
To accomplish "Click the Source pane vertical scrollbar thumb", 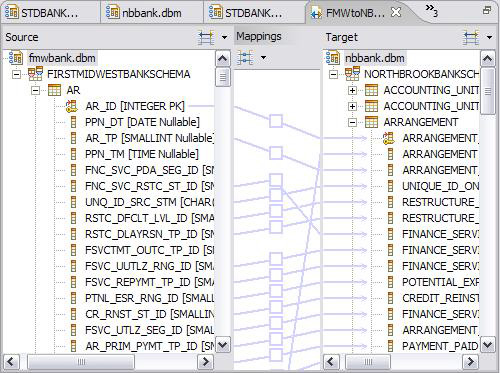I will click(223, 77).
